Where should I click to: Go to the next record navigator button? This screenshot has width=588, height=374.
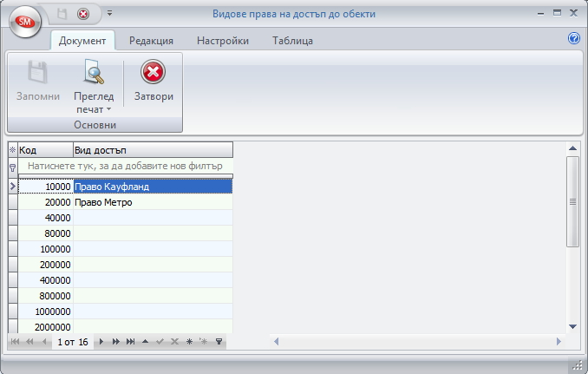click(101, 341)
